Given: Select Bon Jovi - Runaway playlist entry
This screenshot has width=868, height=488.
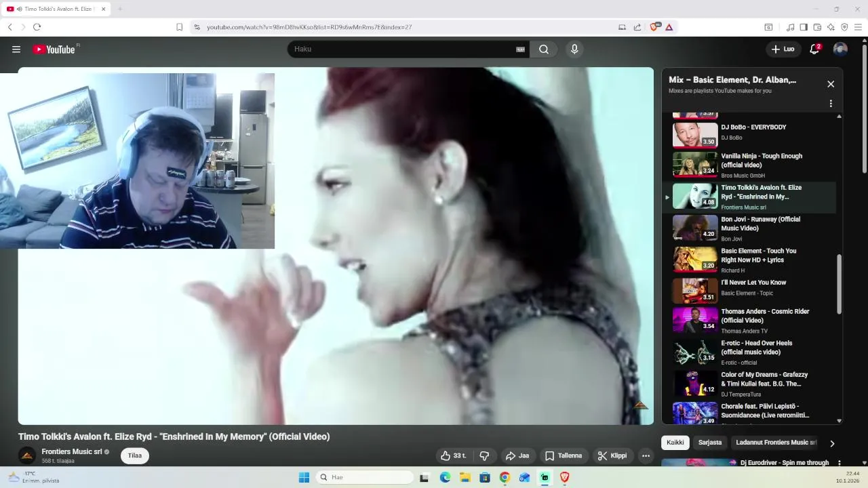Looking at the screenshot, I should pos(749,228).
